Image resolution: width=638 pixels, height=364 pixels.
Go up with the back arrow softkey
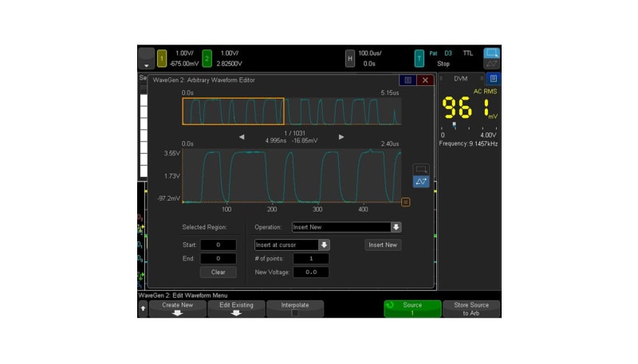click(x=143, y=308)
